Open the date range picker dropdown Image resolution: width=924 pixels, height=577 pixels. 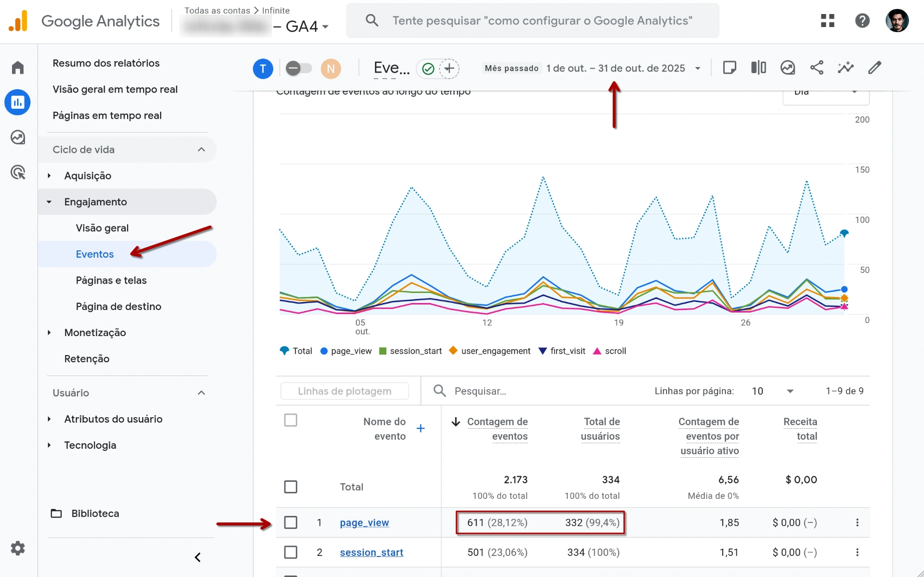coord(622,68)
